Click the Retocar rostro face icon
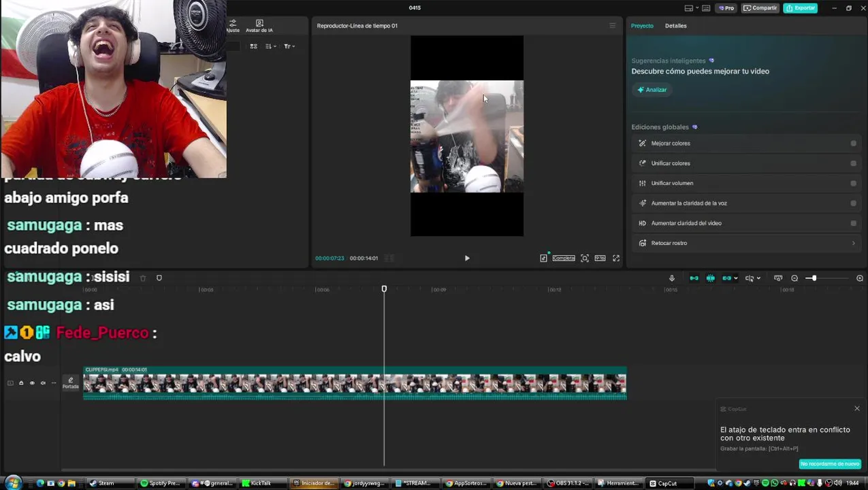868x490 pixels. click(x=642, y=243)
